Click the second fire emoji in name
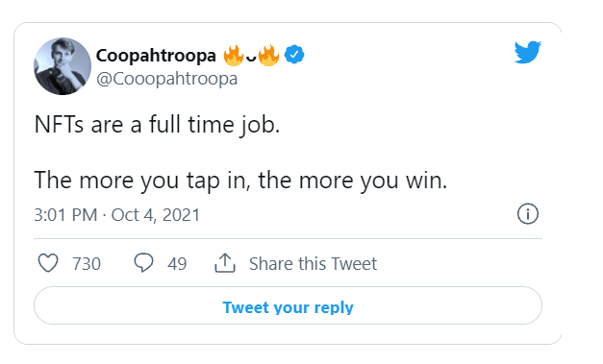603x364 pixels. (x=268, y=55)
